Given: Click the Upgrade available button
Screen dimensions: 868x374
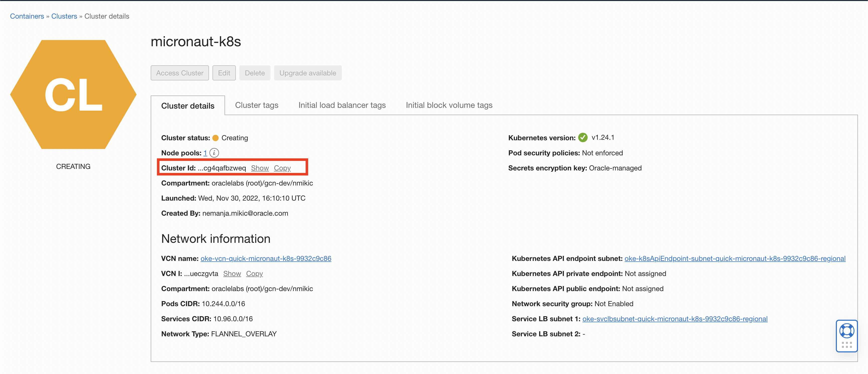Looking at the screenshot, I should click(x=308, y=73).
